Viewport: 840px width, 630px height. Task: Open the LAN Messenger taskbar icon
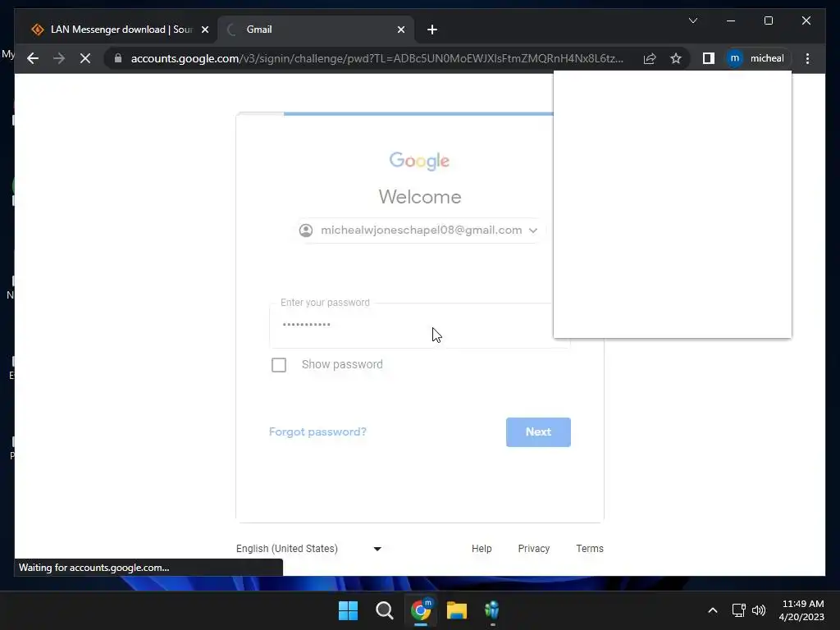[492, 610]
